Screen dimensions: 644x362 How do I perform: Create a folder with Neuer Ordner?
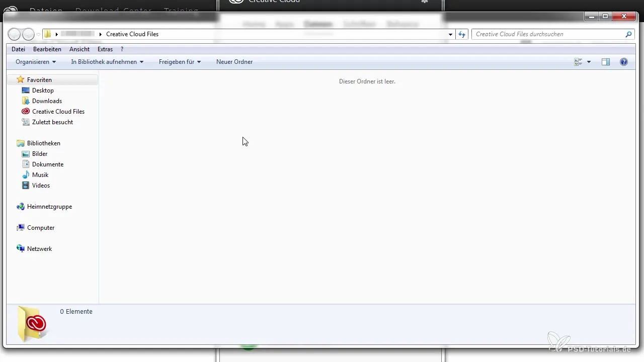[234, 62]
